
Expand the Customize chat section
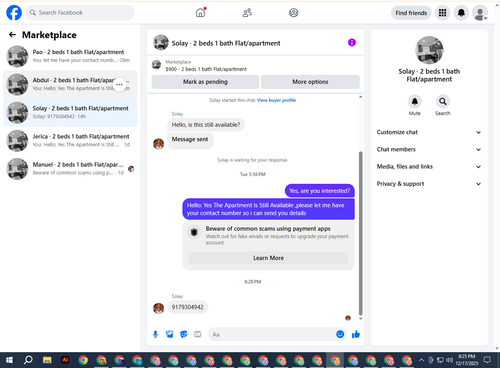[x=429, y=132]
